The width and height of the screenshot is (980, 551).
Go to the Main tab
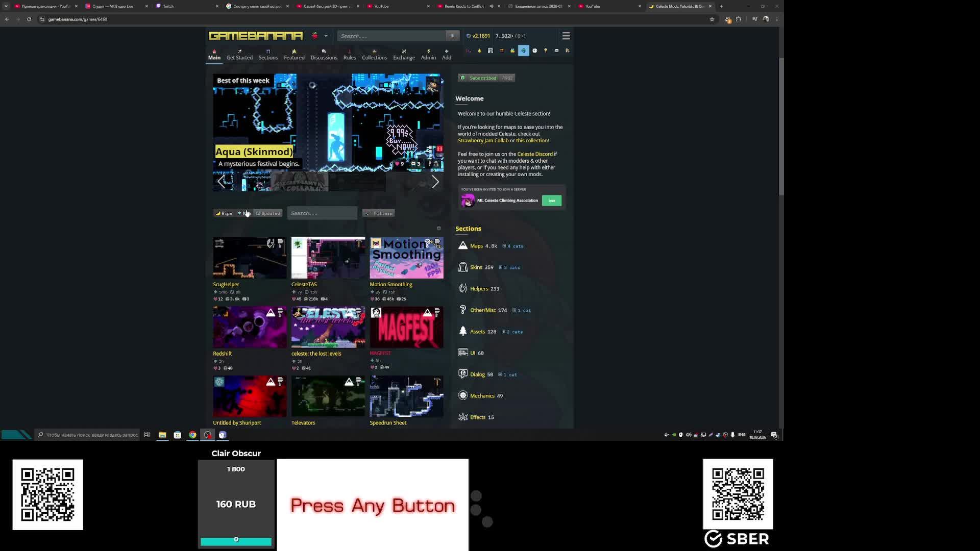(x=214, y=55)
